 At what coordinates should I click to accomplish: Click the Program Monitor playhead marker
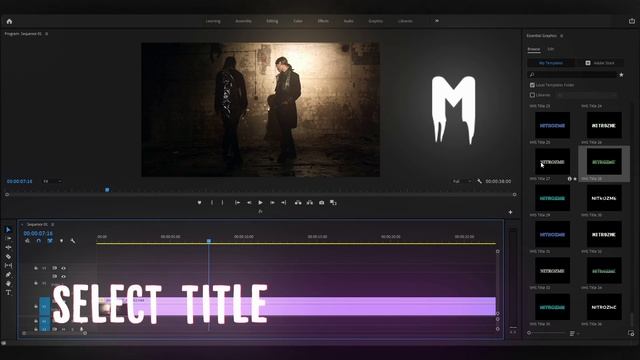click(107, 190)
